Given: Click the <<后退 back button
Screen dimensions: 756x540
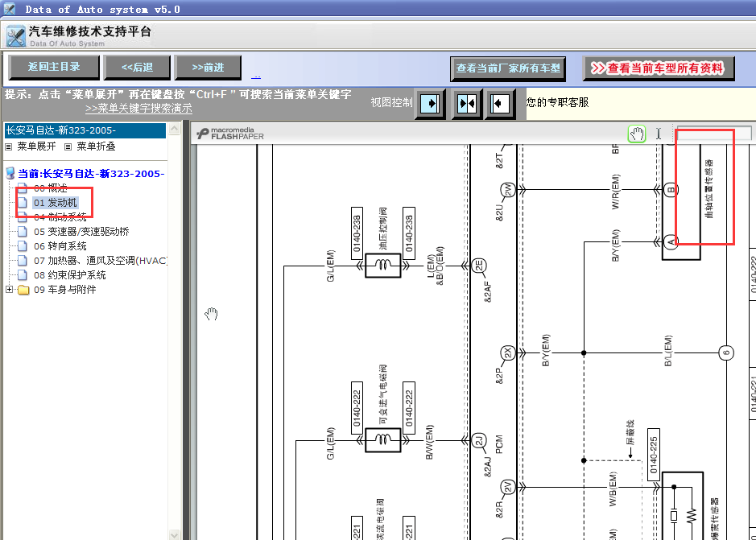Looking at the screenshot, I should pos(137,68).
